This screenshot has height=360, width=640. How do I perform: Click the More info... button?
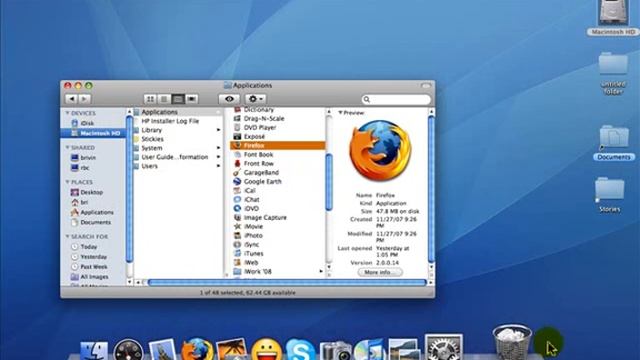coord(380,272)
